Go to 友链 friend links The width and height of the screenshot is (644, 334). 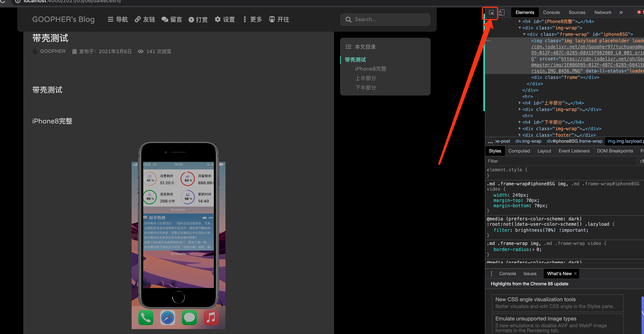pyautogui.click(x=145, y=19)
